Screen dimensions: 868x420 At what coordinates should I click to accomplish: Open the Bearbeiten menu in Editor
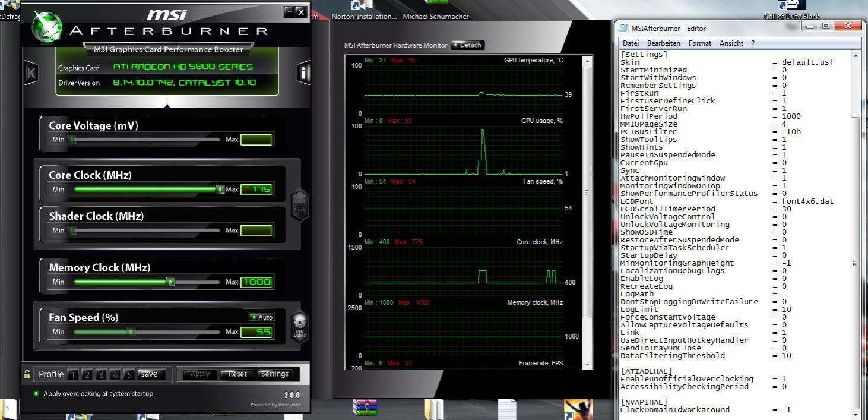pos(664,43)
